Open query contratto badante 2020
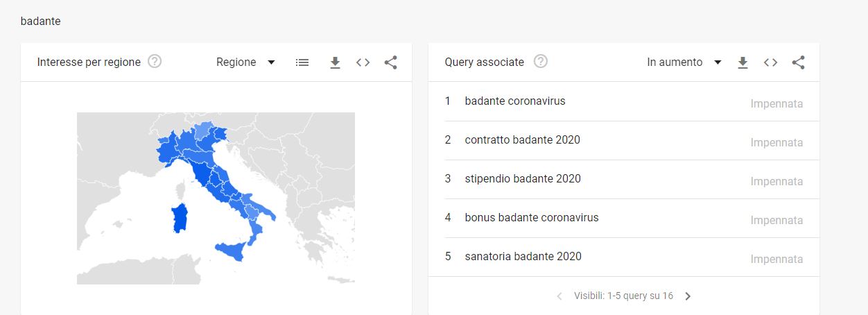 click(623, 140)
